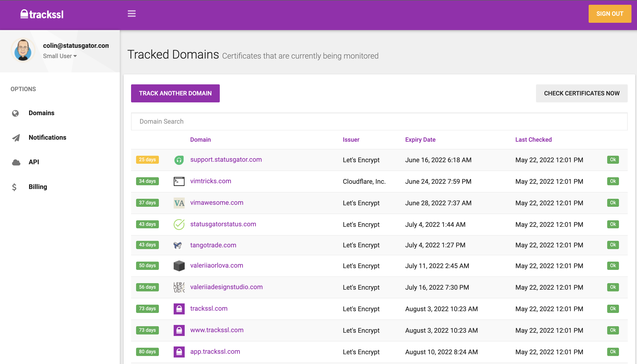
Task: Click the Ok status badge for support.statusgator.com
Action: coord(613,160)
